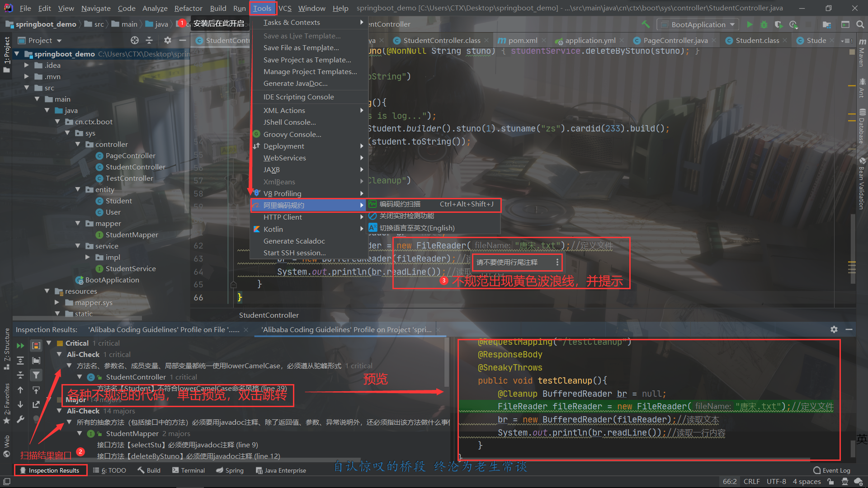Expand the .mvn folder node
The width and height of the screenshot is (868, 488).
point(26,76)
